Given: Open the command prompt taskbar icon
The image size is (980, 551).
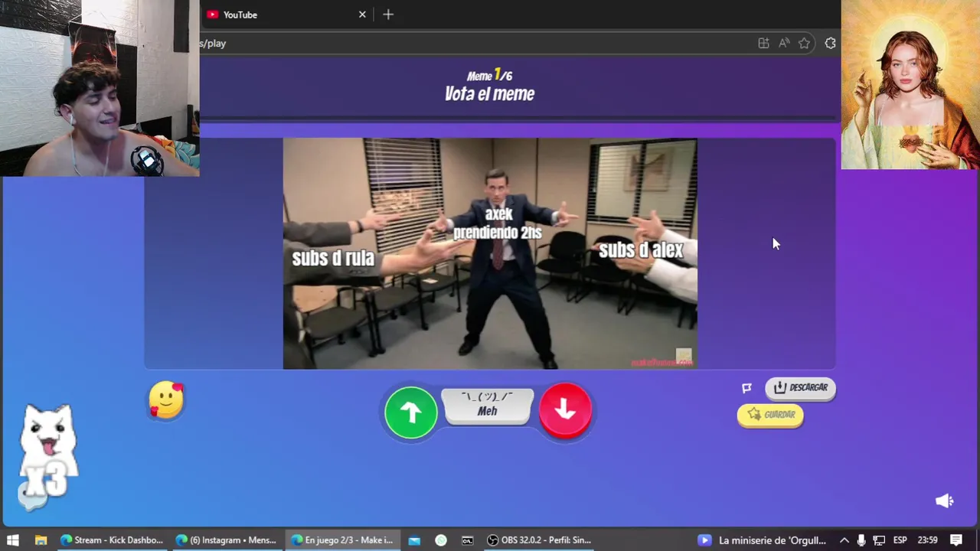Looking at the screenshot, I should pyautogui.click(x=468, y=540).
